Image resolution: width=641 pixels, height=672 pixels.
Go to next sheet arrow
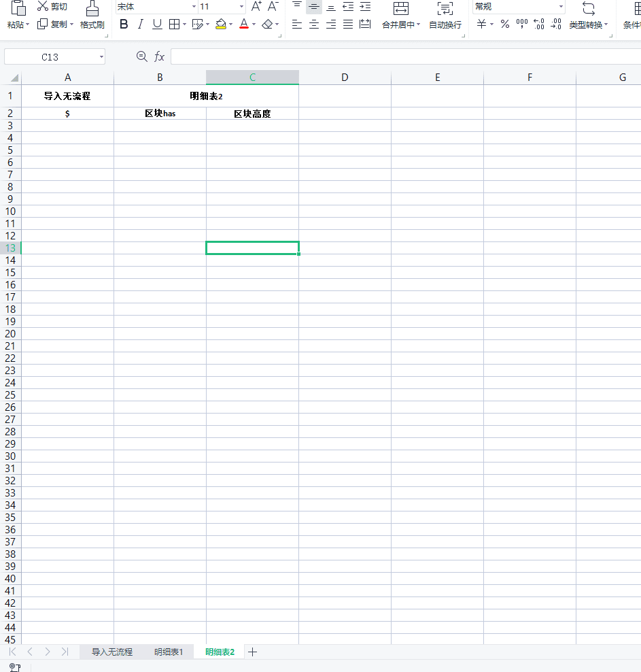[48, 652]
